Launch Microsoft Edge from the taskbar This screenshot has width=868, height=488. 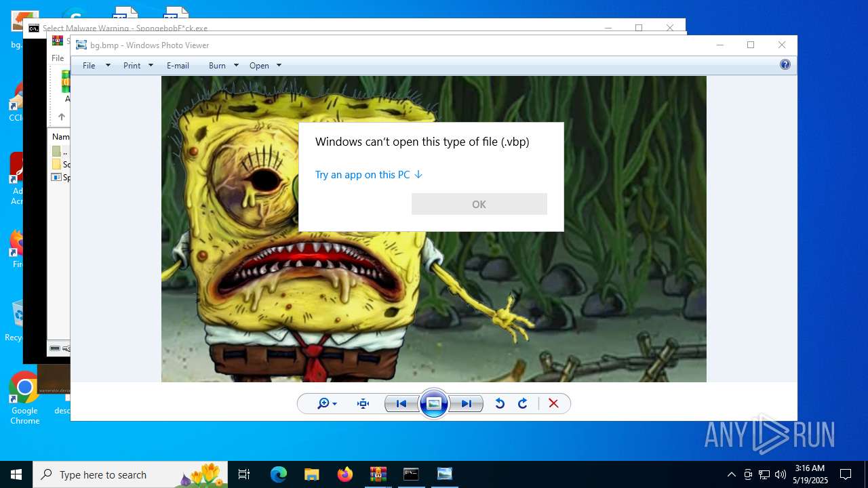pyautogui.click(x=279, y=474)
